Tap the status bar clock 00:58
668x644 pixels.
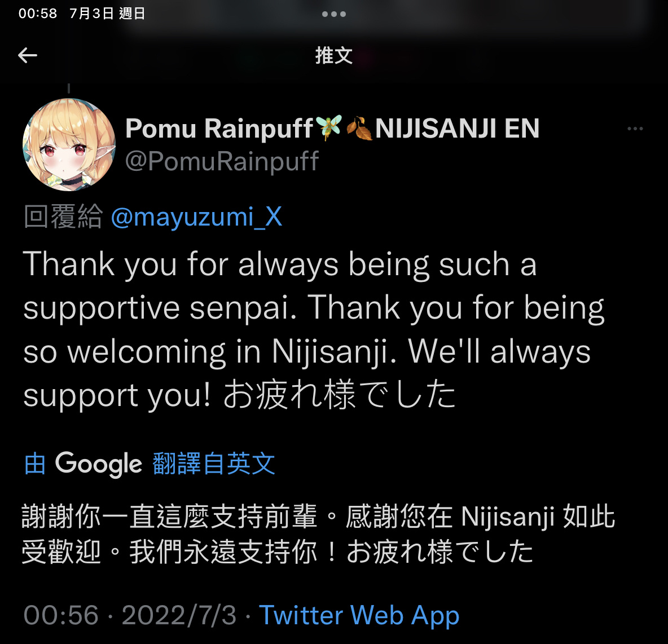point(37,14)
